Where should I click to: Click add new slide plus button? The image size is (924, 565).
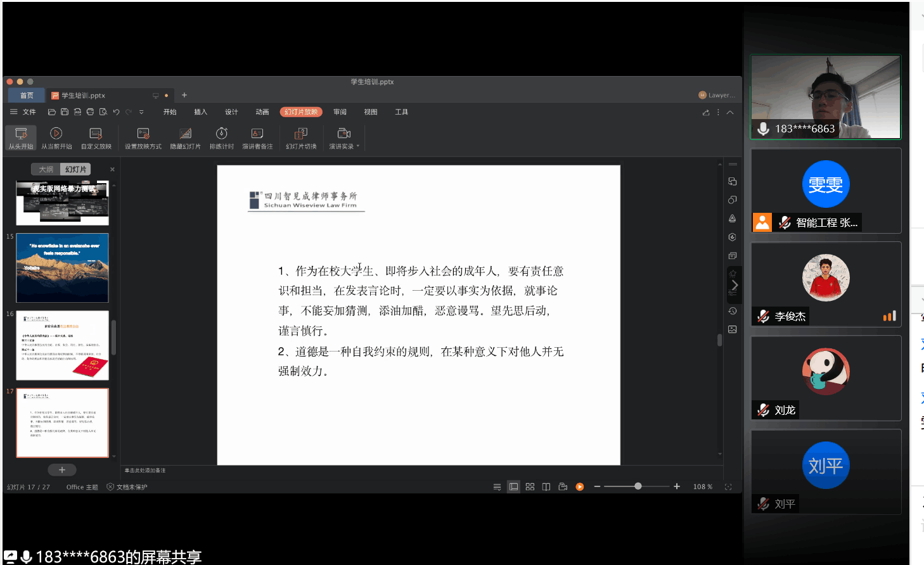pyautogui.click(x=62, y=470)
